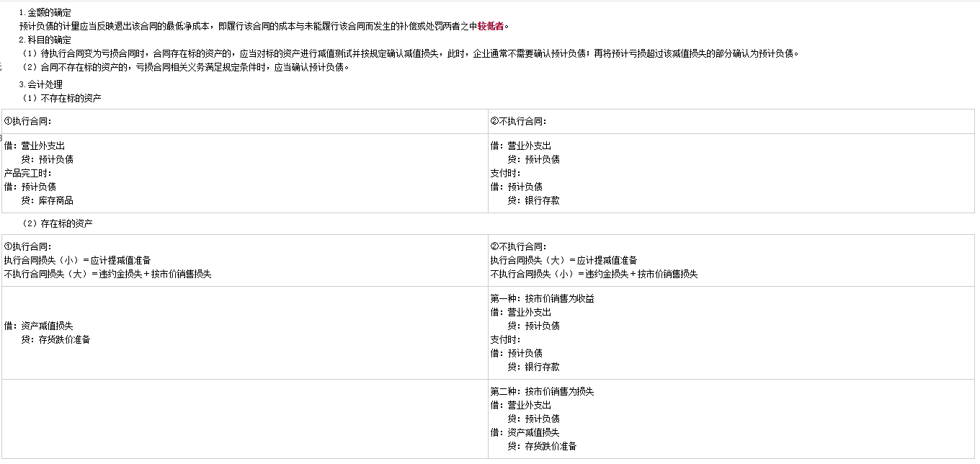
Task: Click the heading "2.科目的确定"
Action: [x=45, y=40]
